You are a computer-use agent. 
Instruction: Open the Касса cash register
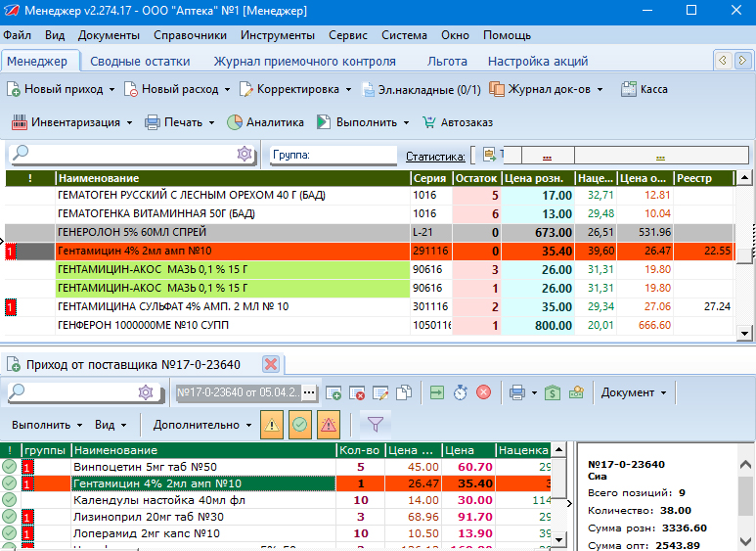coord(645,89)
